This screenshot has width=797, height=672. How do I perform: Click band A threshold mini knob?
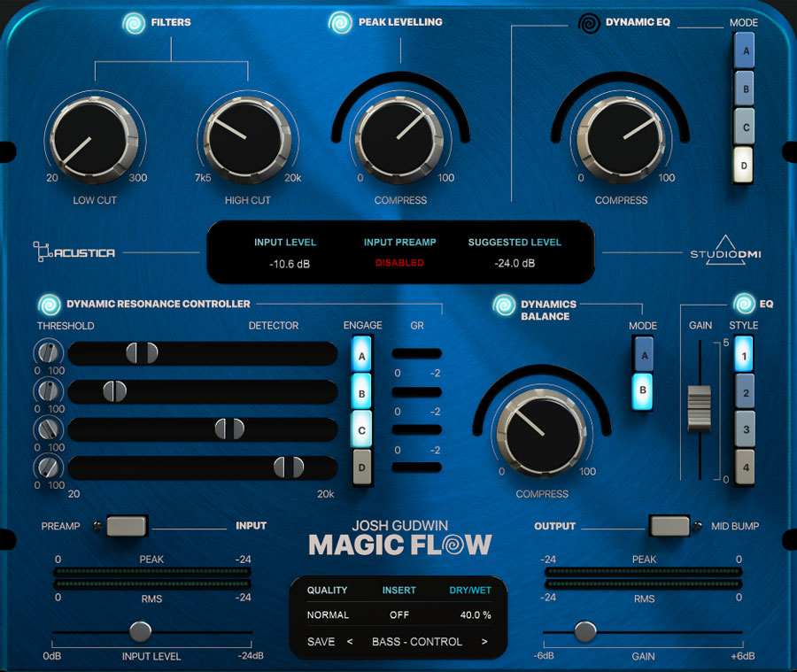tap(49, 351)
